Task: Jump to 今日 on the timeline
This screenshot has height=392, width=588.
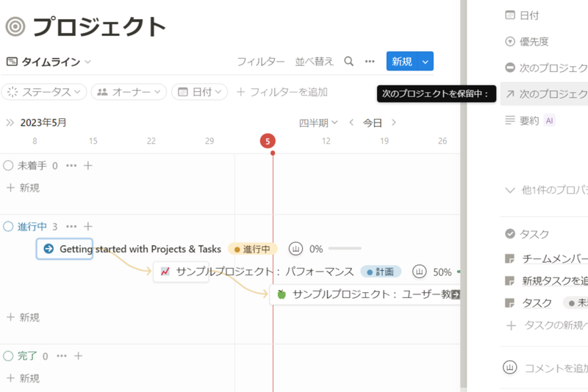Action: pyautogui.click(x=373, y=123)
